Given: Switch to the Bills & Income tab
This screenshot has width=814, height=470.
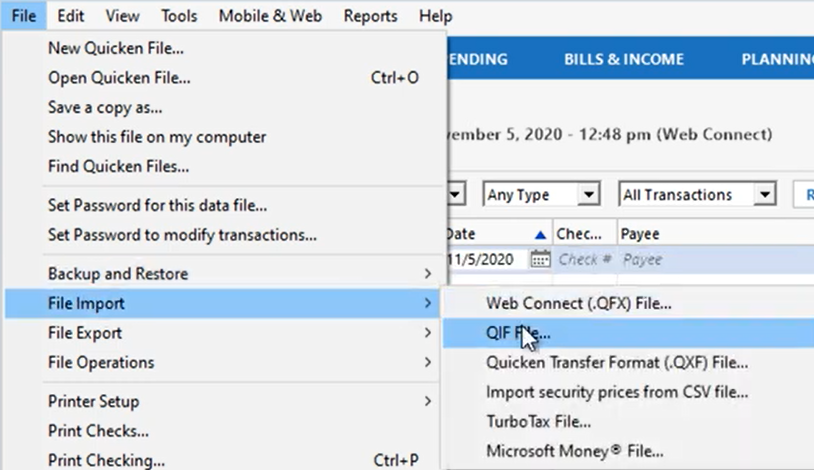Looking at the screenshot, I should 624,59.
